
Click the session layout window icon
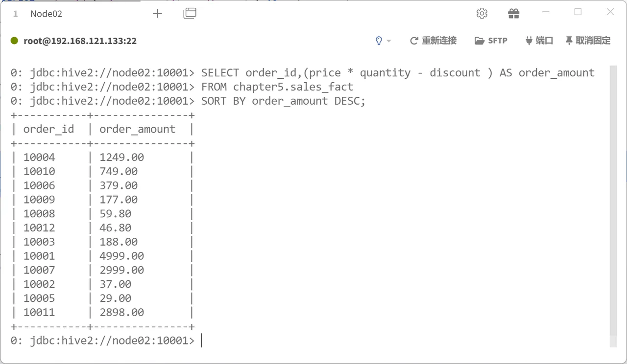pos(190,14)
